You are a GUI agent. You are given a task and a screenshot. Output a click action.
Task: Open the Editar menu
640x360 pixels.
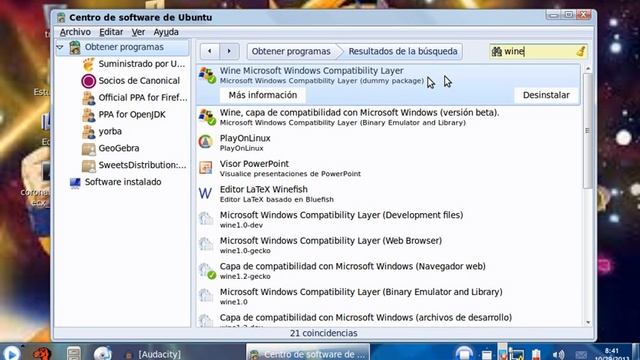point(111,32)
